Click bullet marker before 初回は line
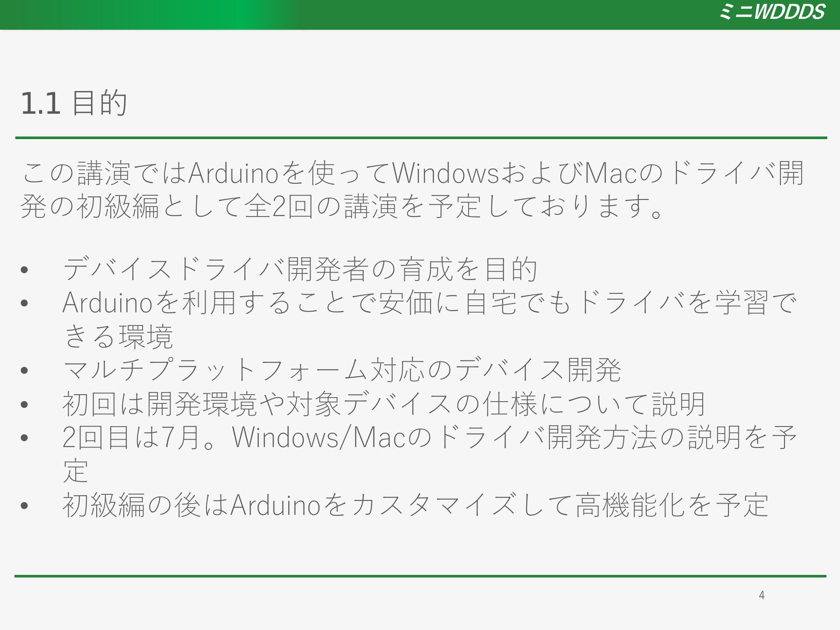The height and width of the screenshot is (630, 840). point(24,404)
